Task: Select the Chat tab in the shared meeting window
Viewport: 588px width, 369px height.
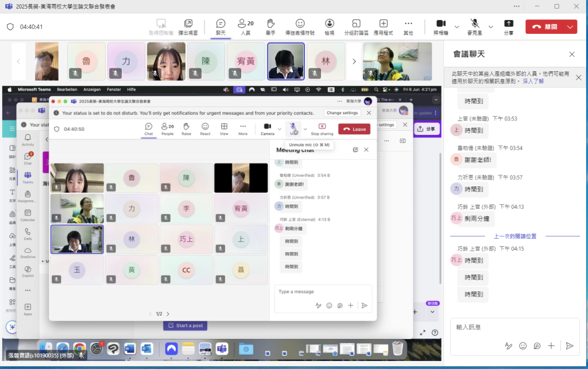Action: coord(149,129)
